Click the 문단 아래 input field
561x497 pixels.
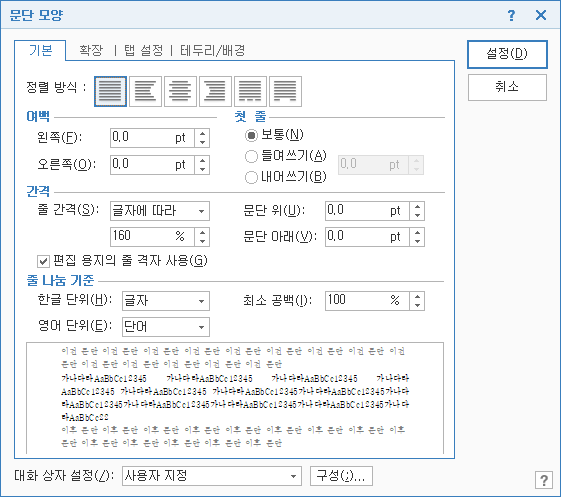click(367, 237)
